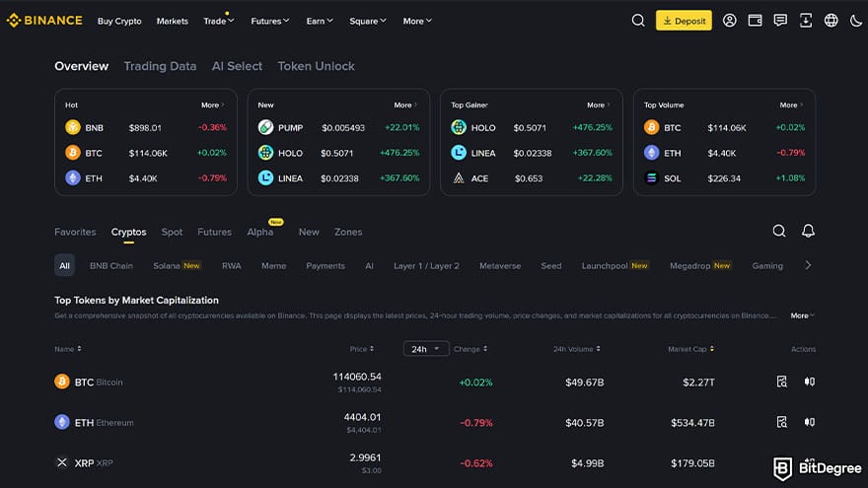Click SOL icon in Top Volume card
The image size is (868, 488).
[652, 178]
